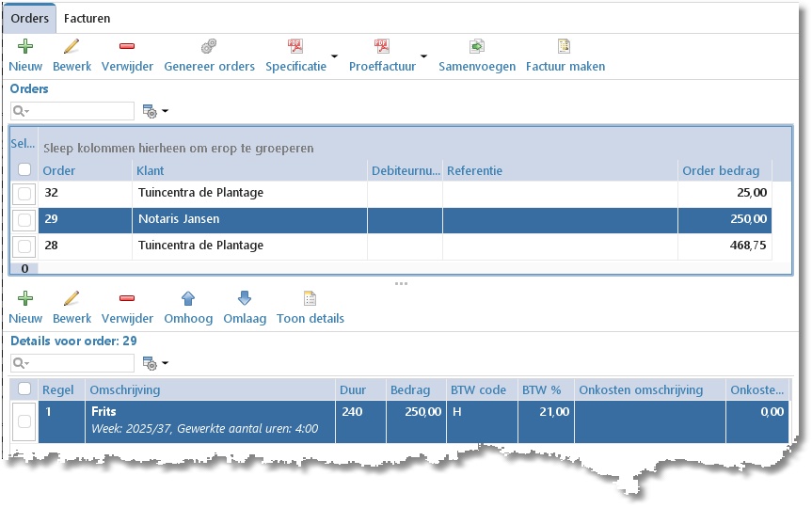The height and width of the screenshot is (508, 812).
Task: Click the Toon details label
Action: 310,319
